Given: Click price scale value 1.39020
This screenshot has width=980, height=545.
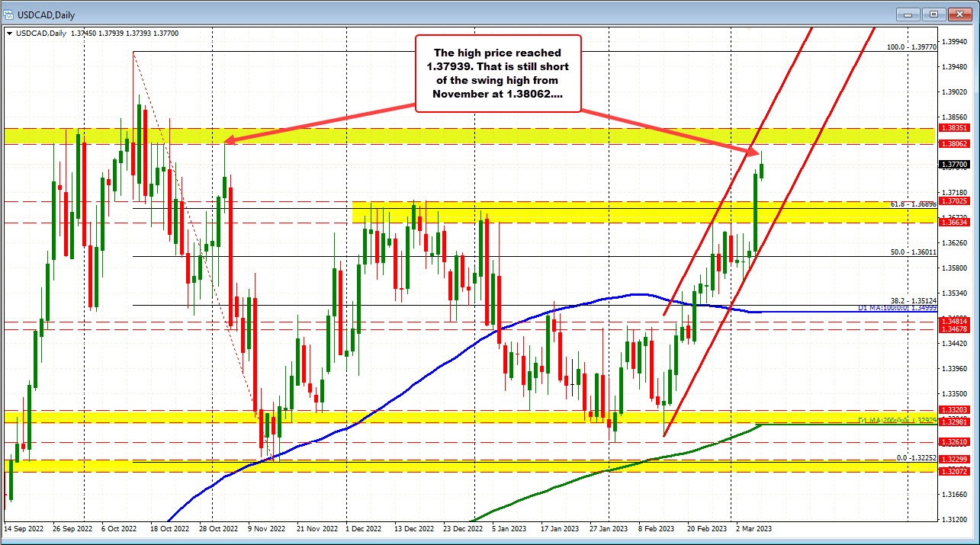Looking at the screenshot, I should coord(953,91).
